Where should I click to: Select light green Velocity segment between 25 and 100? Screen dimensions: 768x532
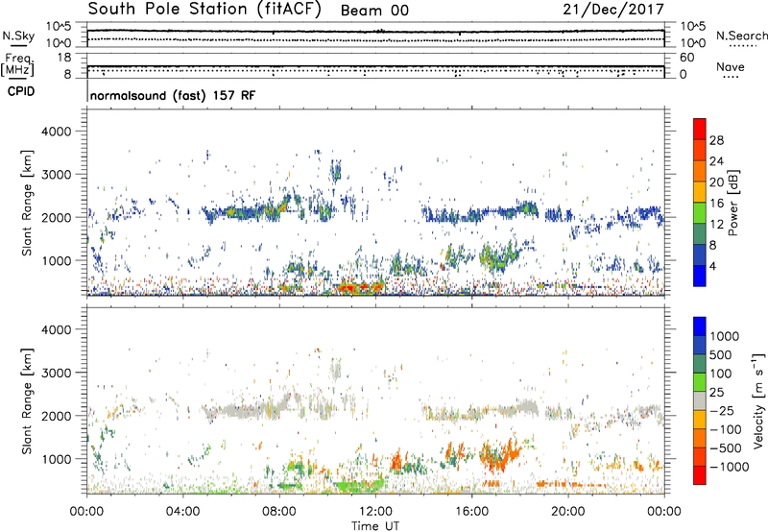point(700,382)
